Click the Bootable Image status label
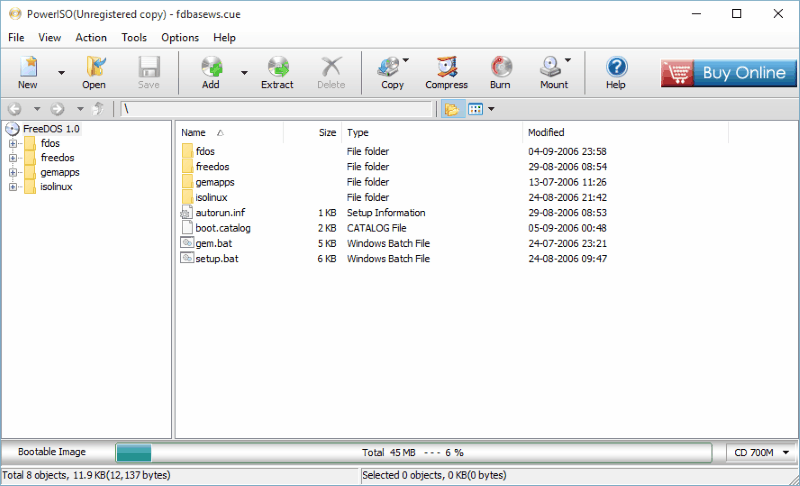 point(52,452)
